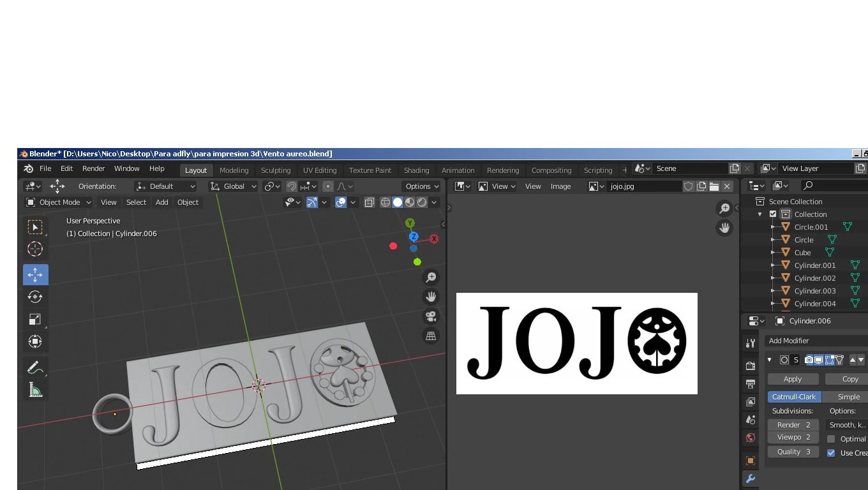Select Simple subdivision type
The image size is (868, 490).
[x=845, y=397]
